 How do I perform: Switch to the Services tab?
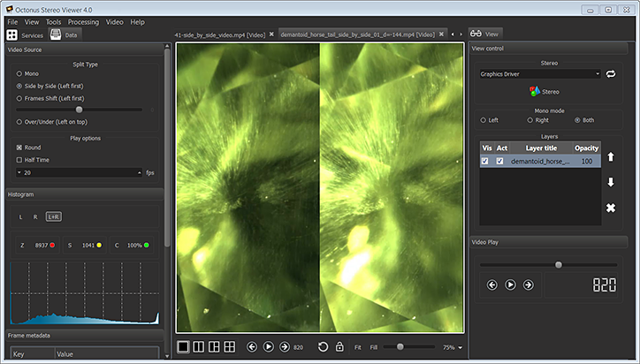coord(25,35)
